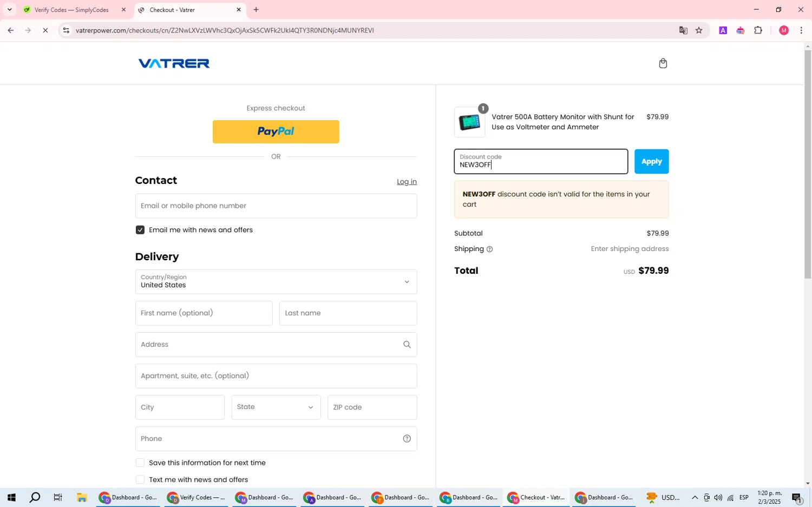812x507 pixels.
Task: Uncheck Email me with news and offers
Action: tap(140, 230)
